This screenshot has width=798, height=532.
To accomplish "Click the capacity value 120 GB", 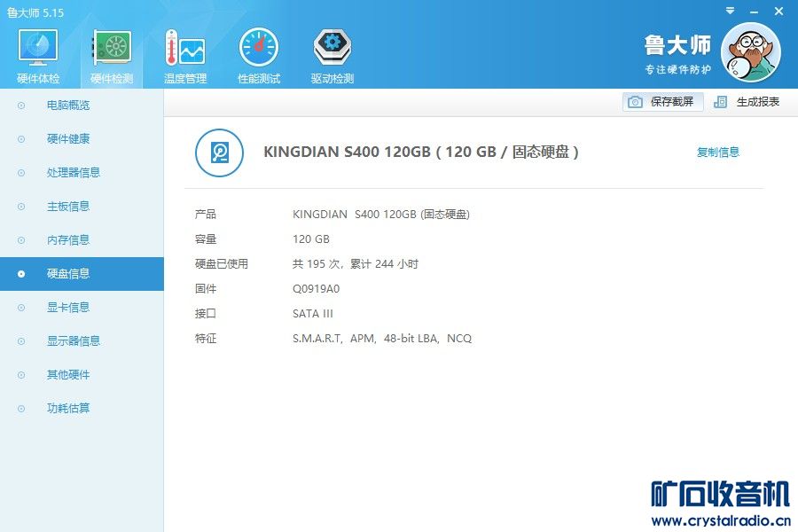I will click(x=311, y=239).
